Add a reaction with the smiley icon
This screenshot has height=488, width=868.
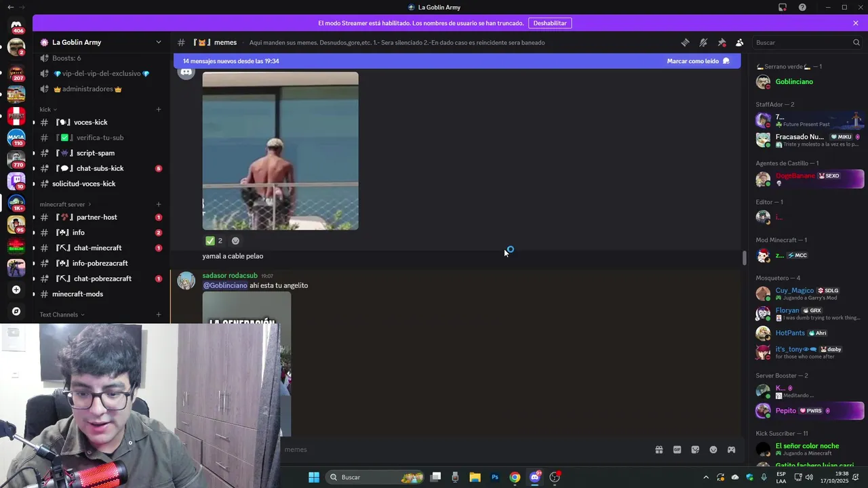[x=235, y=241]
